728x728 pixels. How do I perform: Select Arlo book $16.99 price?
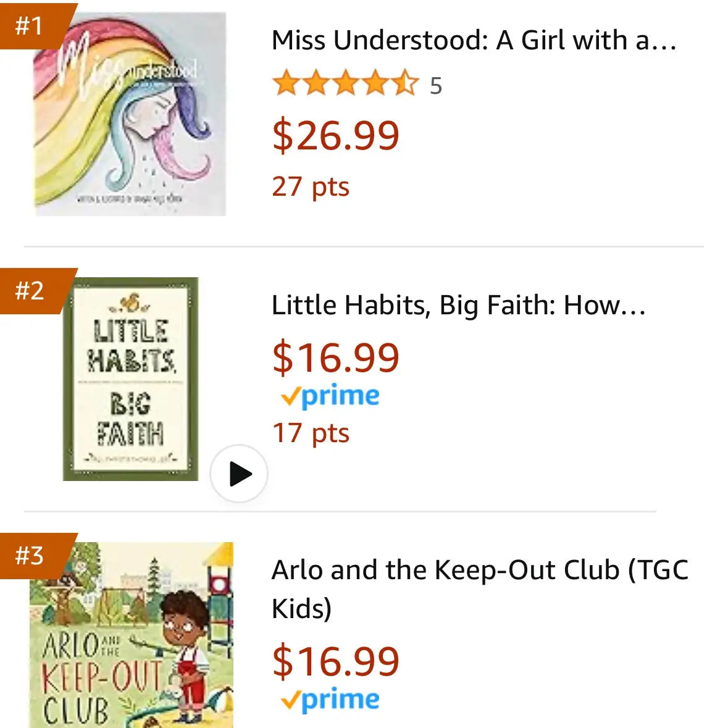point(336,661)
